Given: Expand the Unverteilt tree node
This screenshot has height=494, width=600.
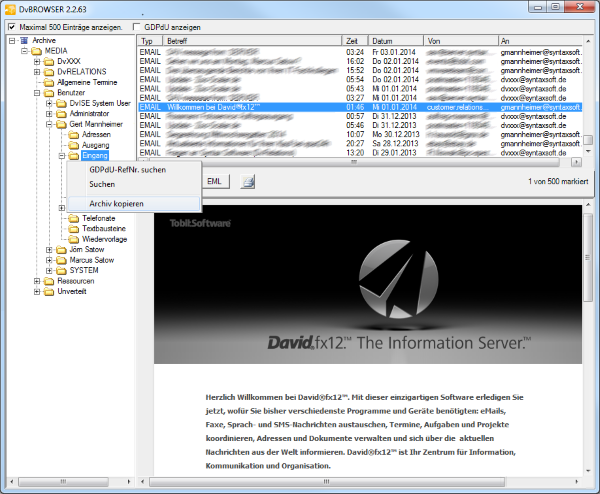Looking at the screenshot, I should [37, 292].
